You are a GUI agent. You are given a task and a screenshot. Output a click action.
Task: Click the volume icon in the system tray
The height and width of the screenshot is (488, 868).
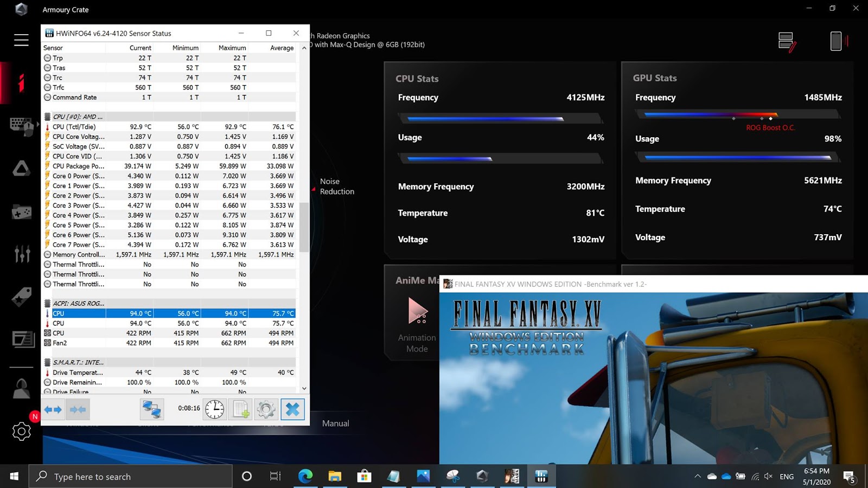point(768,477)
